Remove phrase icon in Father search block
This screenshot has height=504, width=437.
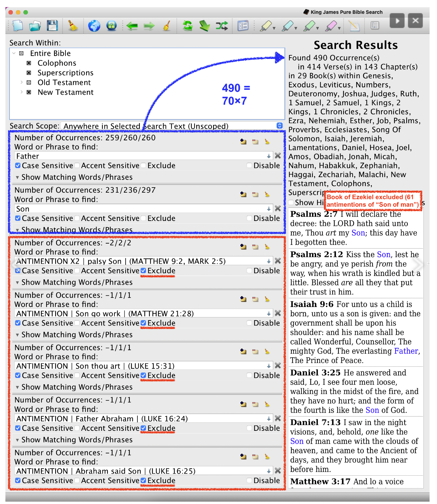pyautogui.click(x=255, y=142)
